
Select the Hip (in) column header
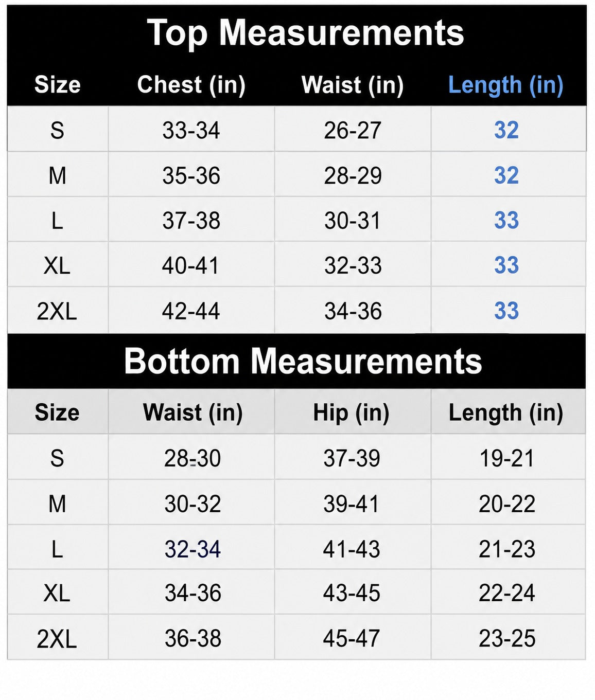352,412
